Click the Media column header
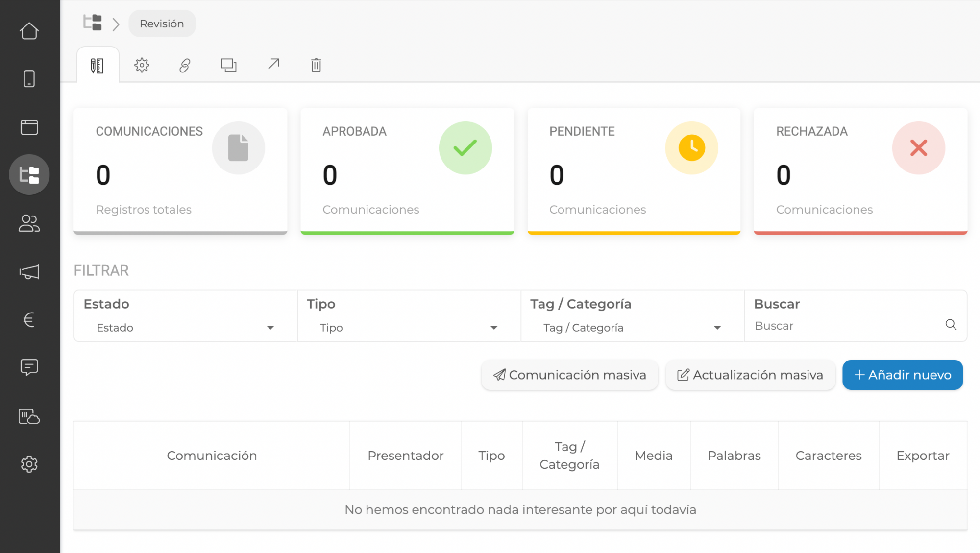This screenshot has width=980, height=553. [653, 456]
